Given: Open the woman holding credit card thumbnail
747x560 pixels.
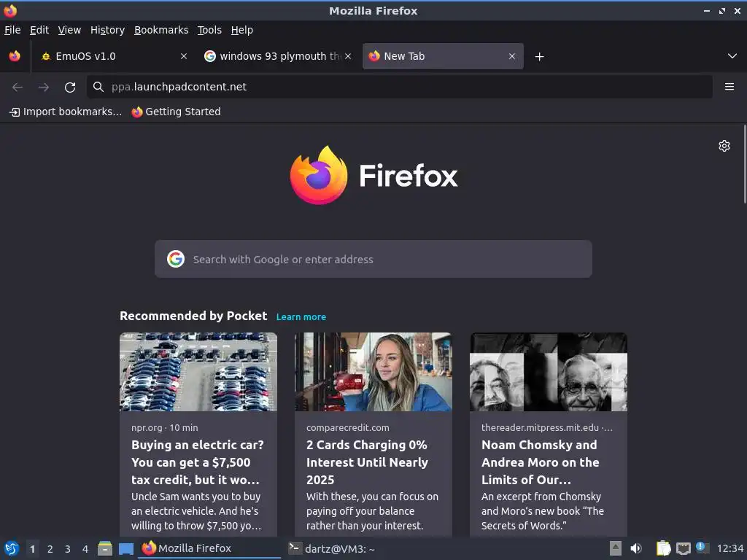Looking at the screenshot, I should (x=373, y=372).
